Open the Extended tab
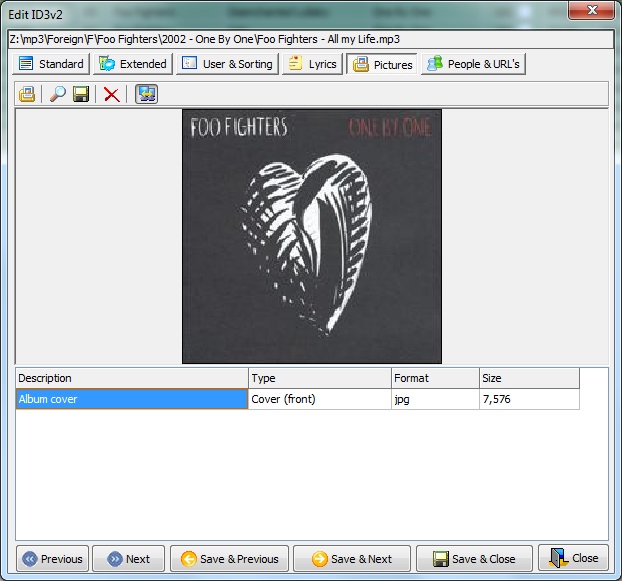The width and height of the screenshot is (622, 581). pyautogui.click(x=133, y=64)
